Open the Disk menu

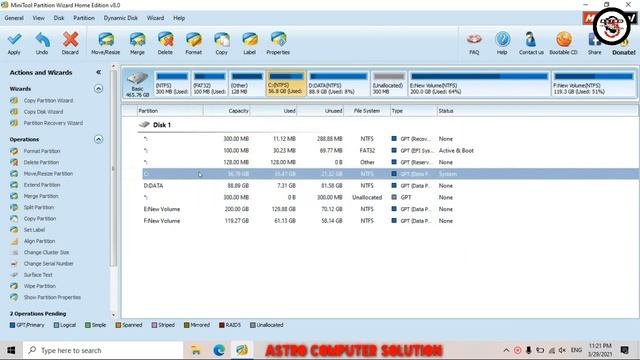(x=59, y=18)
